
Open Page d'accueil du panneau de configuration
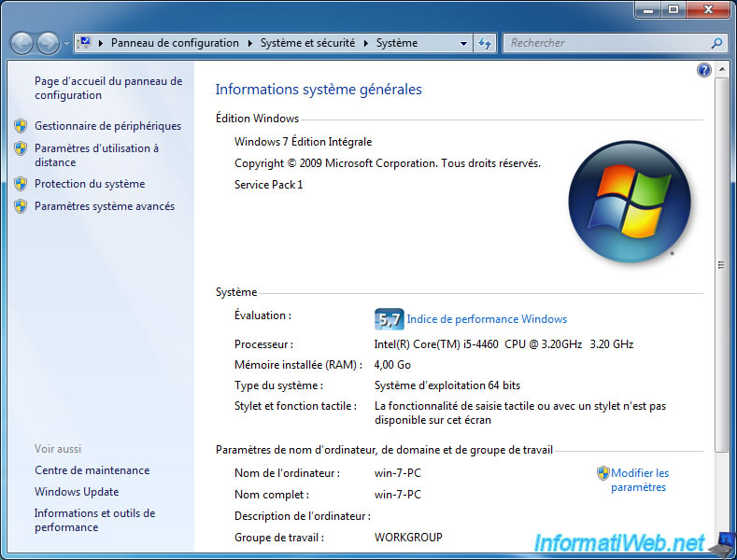click(108, 88)
